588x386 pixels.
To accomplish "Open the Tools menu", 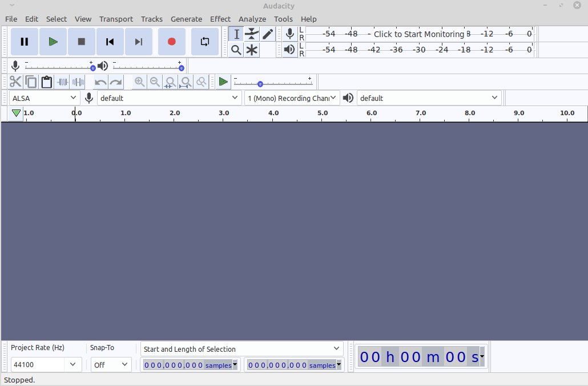I will pyautogui.click(x=283, y=19).
